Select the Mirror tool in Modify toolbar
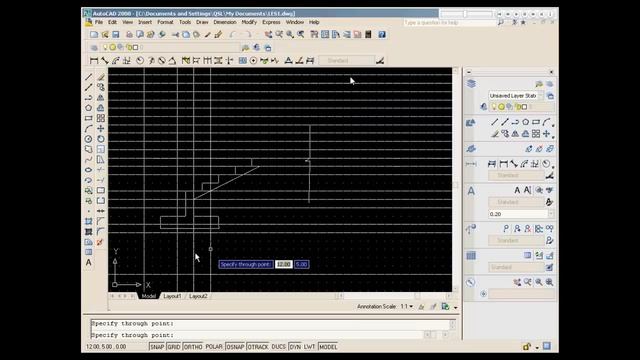This screenshot has height=360, width=640. [x=101, y=98]
